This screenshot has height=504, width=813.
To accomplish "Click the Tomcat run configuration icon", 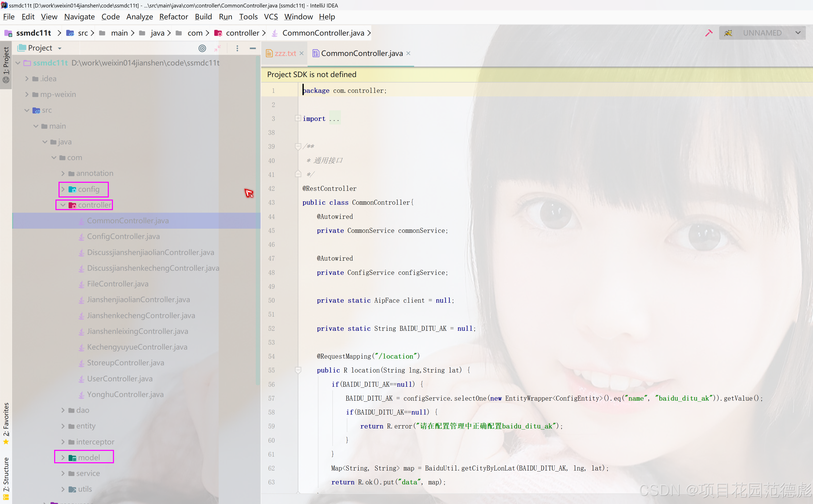I will (728, 33).
